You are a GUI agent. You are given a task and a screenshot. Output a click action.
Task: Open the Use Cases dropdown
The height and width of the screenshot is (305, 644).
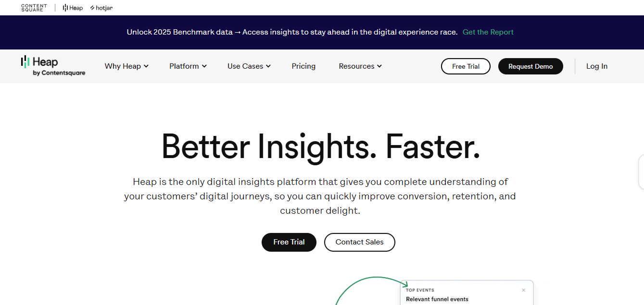point(249,66)
